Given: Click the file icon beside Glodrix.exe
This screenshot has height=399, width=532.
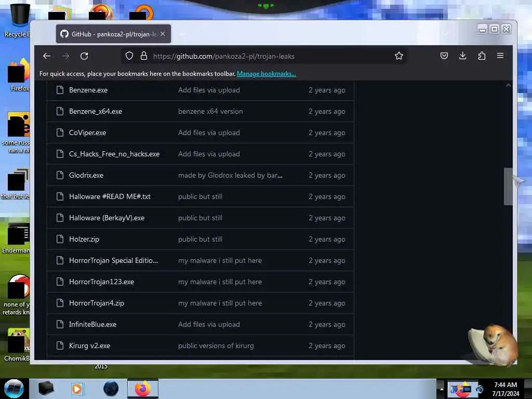Looking at the screenshot, I should click(60, 176).
